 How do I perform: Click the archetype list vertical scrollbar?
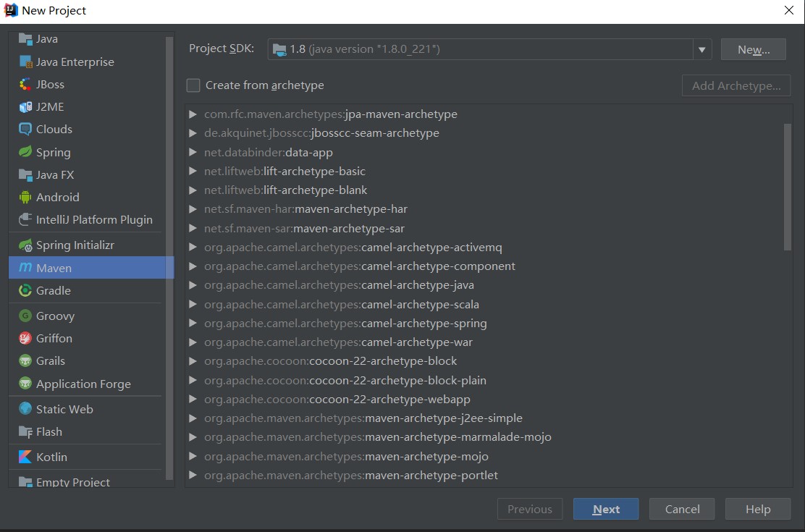click(x=787, y=187)
